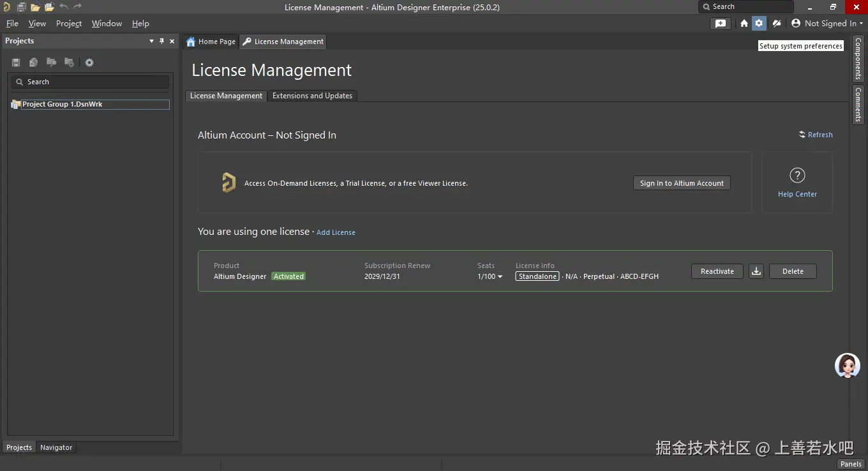Open the Not Signed In dropdown
868x471 pixels.
(x=833, y=24)
